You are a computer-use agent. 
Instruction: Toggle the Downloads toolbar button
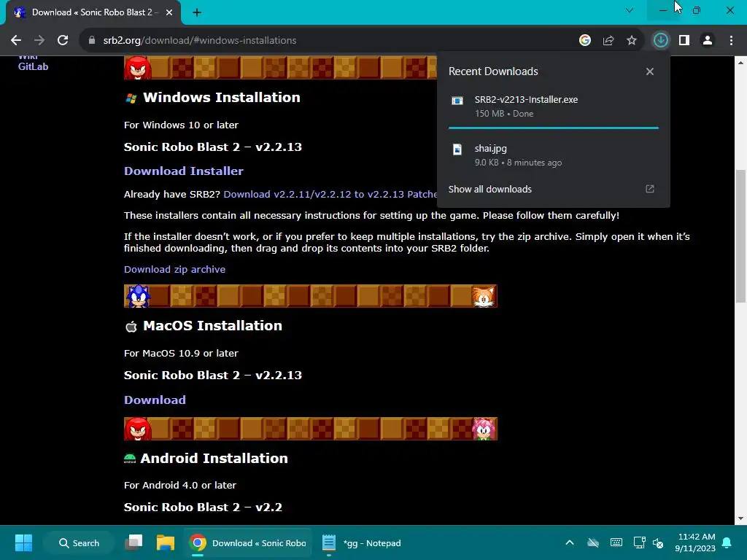coord(661,41)
